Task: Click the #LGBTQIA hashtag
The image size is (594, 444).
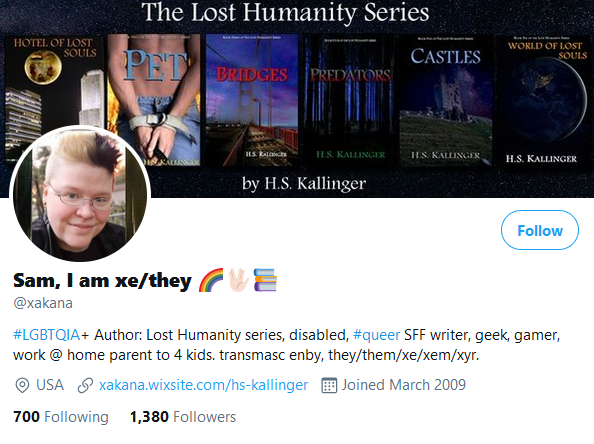Action: point(47,335)
